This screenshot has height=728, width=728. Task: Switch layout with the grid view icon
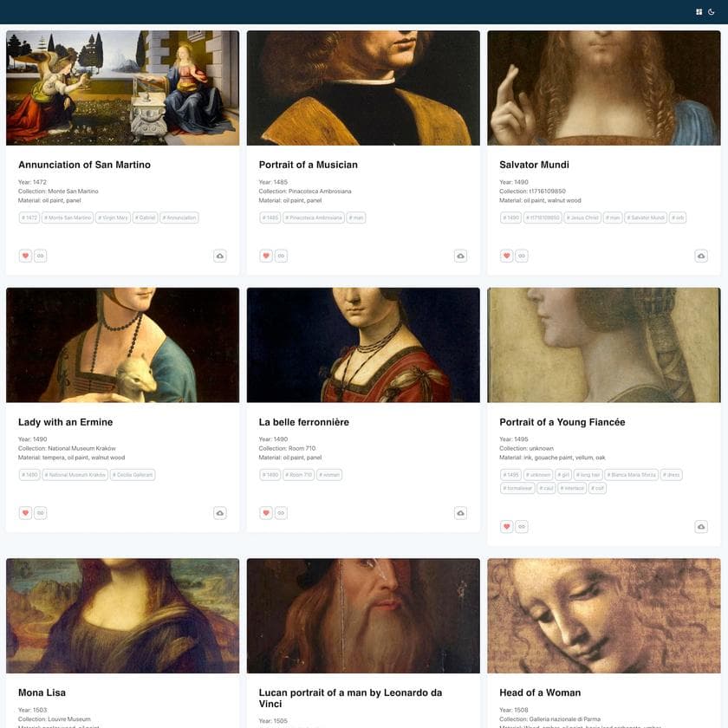(699, 12)
